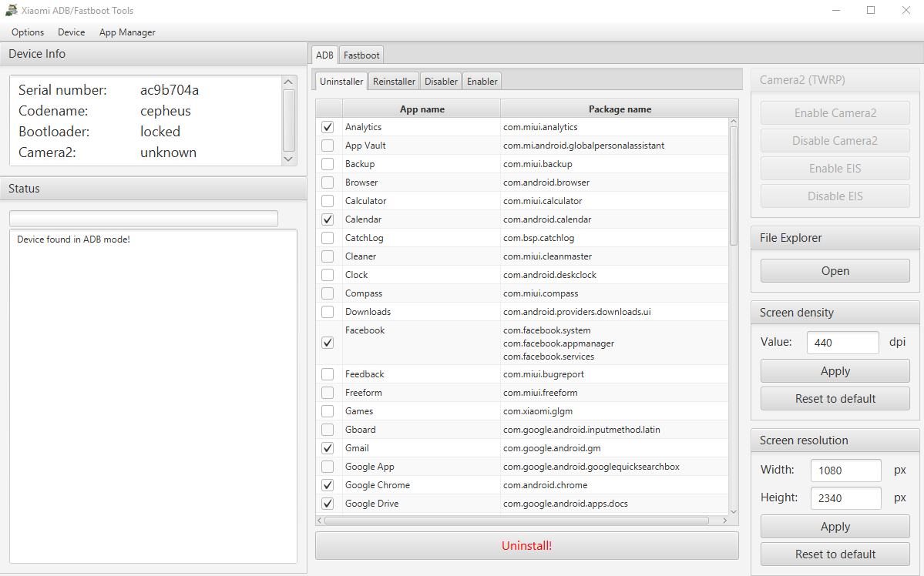
Task: Open the Options menu
Action: [x=28, y=32]
